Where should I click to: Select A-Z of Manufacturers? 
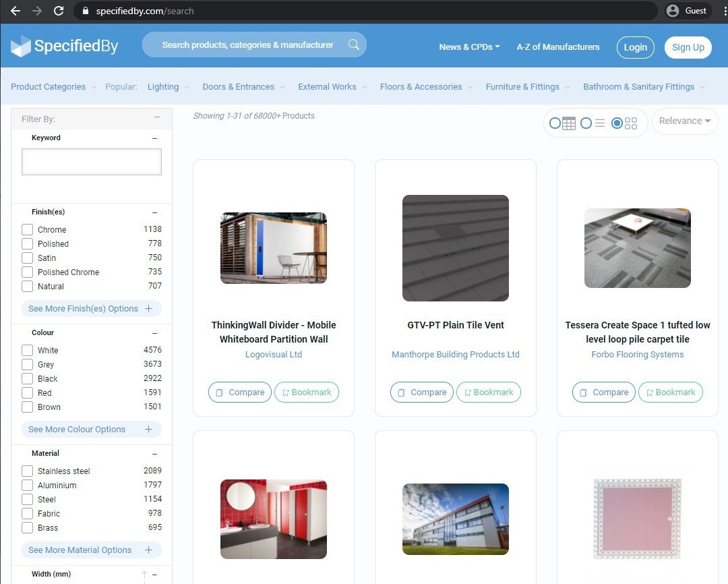click(x=557, y=47)
